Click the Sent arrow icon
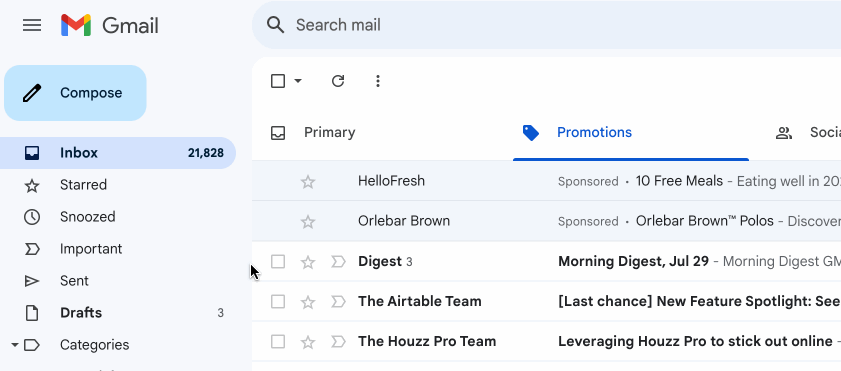This screenshot has width=841, height=371. [x=32, y=281]
